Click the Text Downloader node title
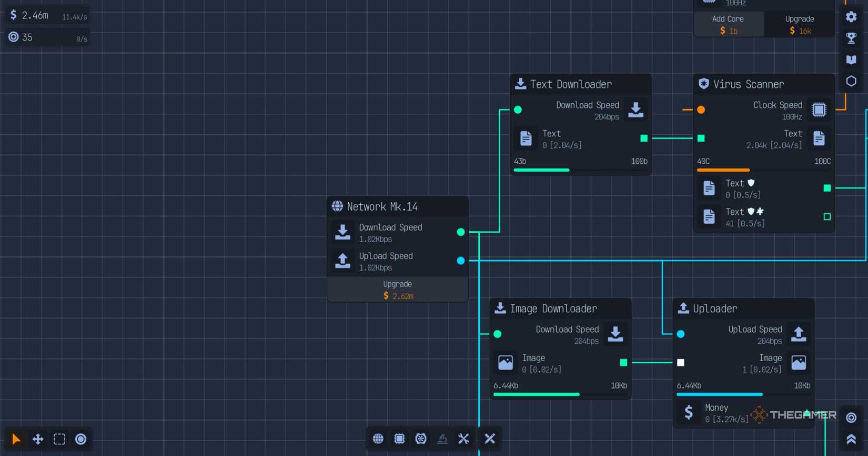 [x=571, y=84]
